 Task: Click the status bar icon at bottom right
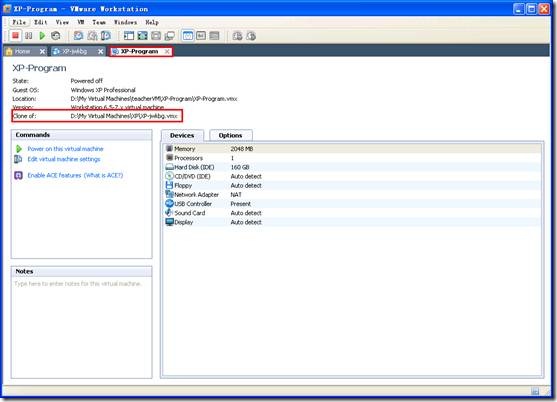point(535,391)
